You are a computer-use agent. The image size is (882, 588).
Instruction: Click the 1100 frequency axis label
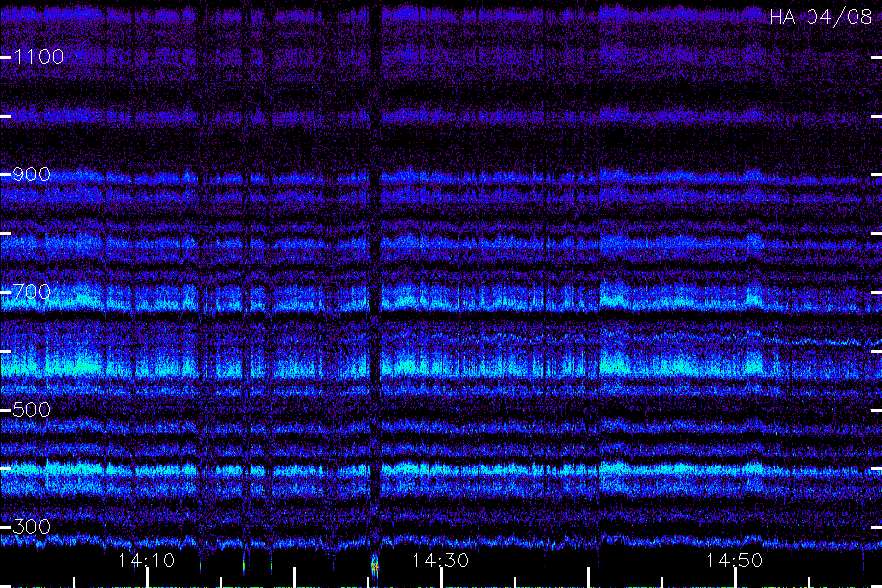click(38, 56)
